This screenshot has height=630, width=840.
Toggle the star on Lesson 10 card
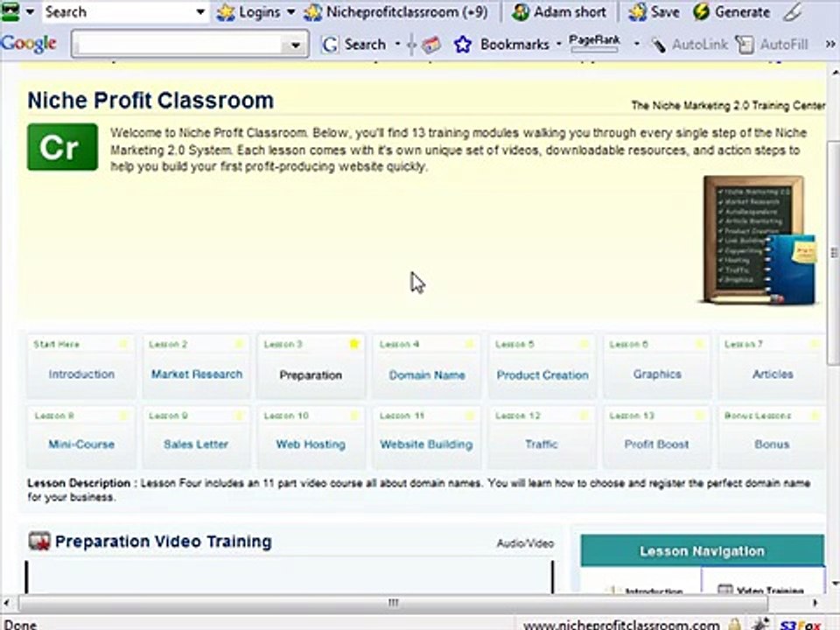pyautogui.click(x=354, y=415)
